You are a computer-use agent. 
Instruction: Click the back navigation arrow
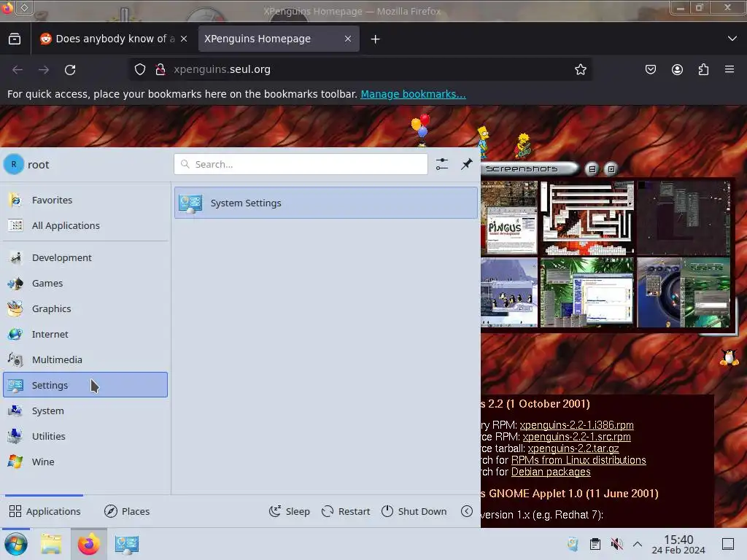(x=18, y=69)
